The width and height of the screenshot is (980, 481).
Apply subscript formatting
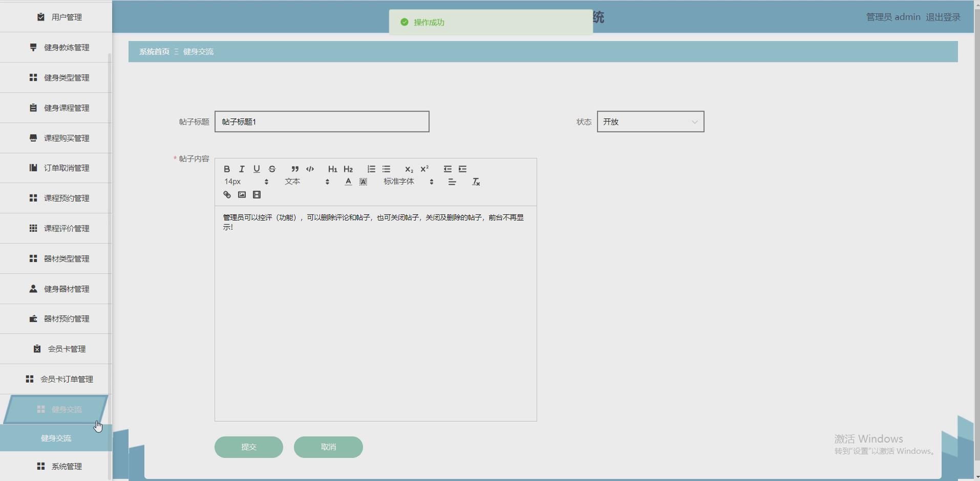[409, 169]
